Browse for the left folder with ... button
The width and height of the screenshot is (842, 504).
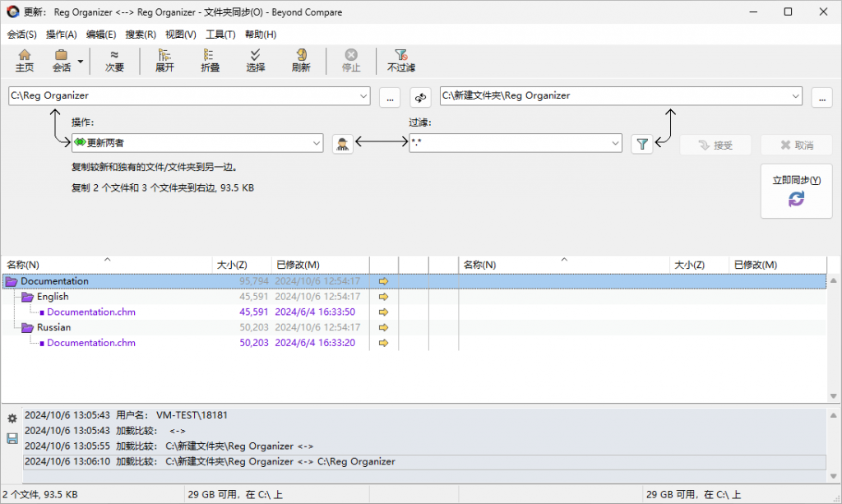tap(390, 98)
